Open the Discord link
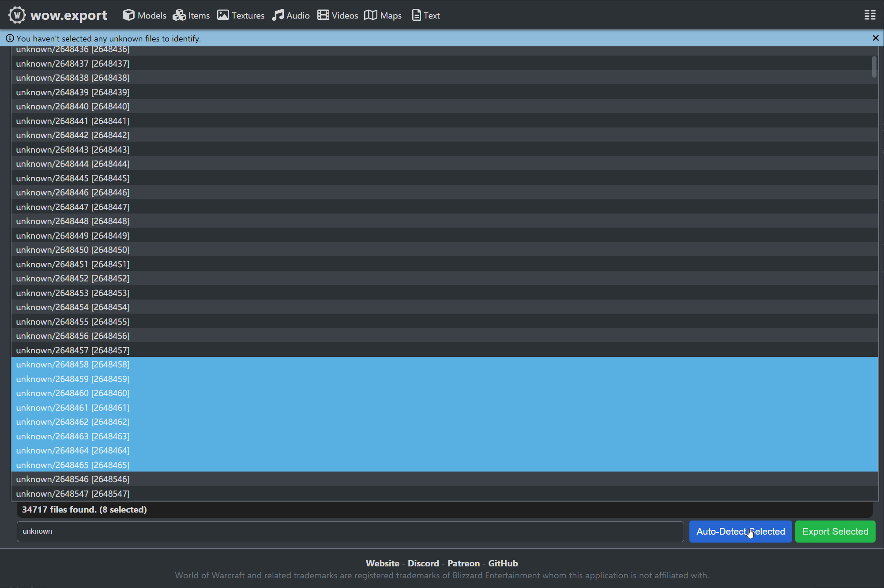The height and width of the screenshot is (588, 884). pyautogui.click(x=423, y=563)
